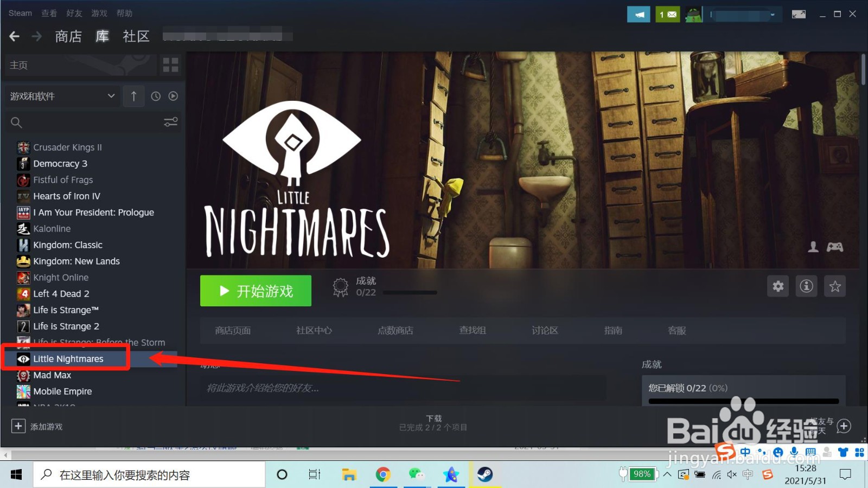This screenshot has height=488, width=868.
Task: Click the add game plus icon
Action: [18, 426]
